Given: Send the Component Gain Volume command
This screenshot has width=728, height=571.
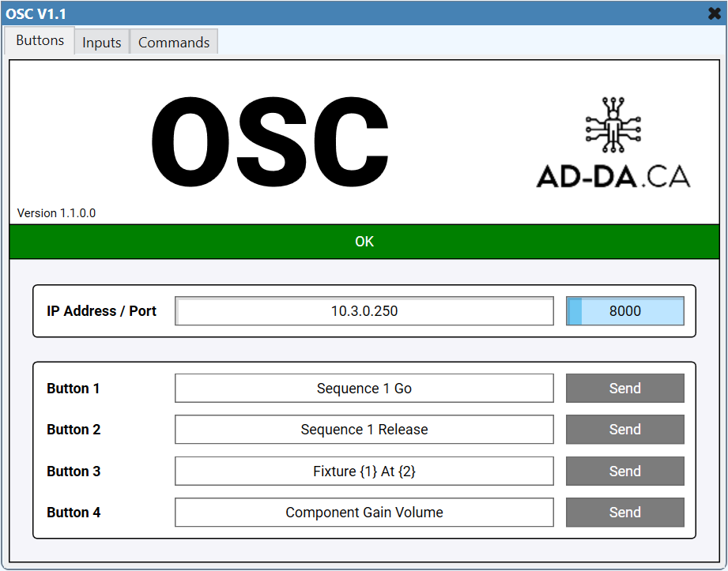Looking at the screenshot, I should tap(624, 512).
